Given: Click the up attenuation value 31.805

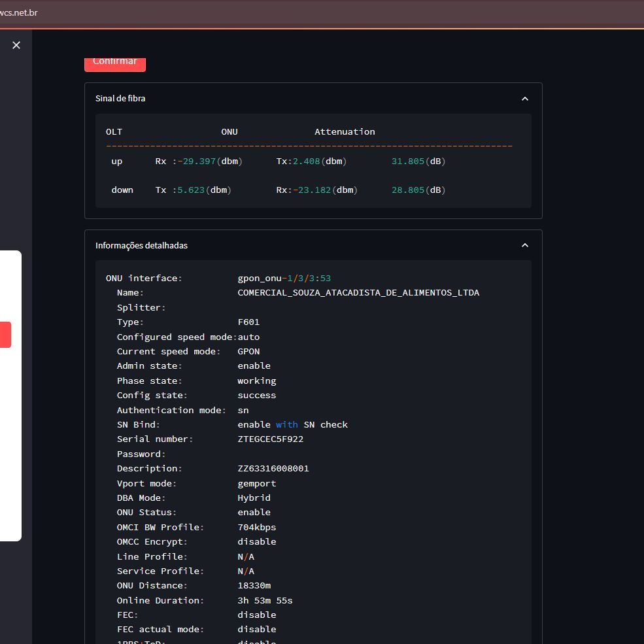Looking at the screenshot, I should (x=408, y=161).
